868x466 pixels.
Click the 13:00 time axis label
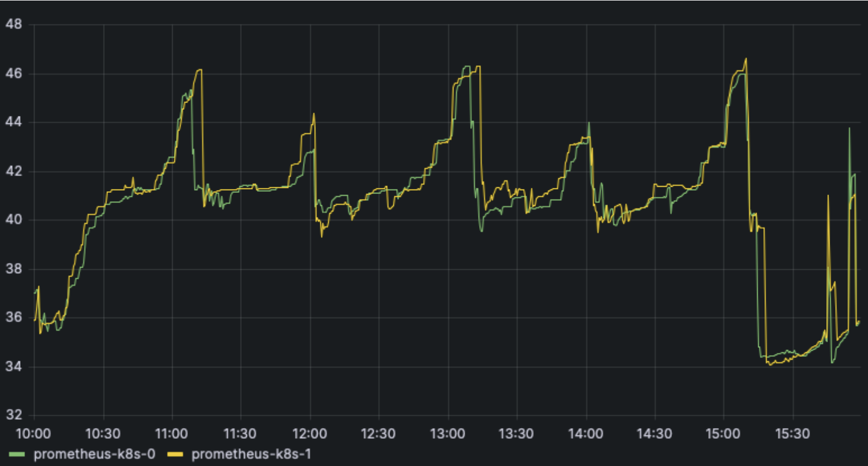click(x=448, y=434)
